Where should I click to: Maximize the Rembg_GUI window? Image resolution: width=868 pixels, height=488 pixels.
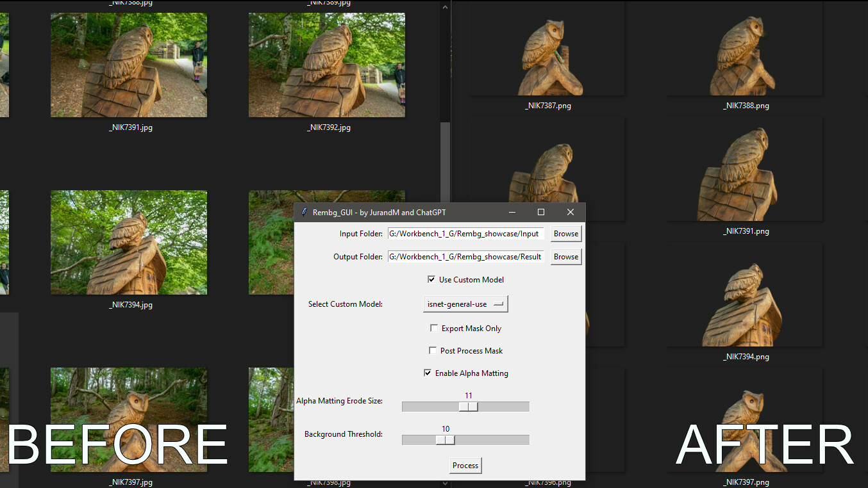pos(540,212)
